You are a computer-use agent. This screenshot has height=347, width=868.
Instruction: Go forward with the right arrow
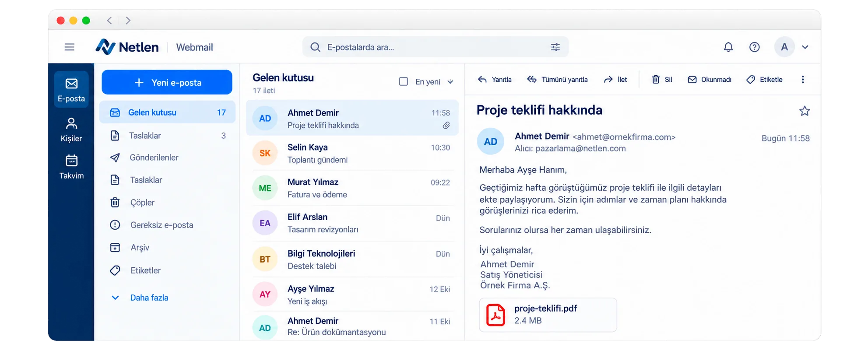click(x=128, y=20)
